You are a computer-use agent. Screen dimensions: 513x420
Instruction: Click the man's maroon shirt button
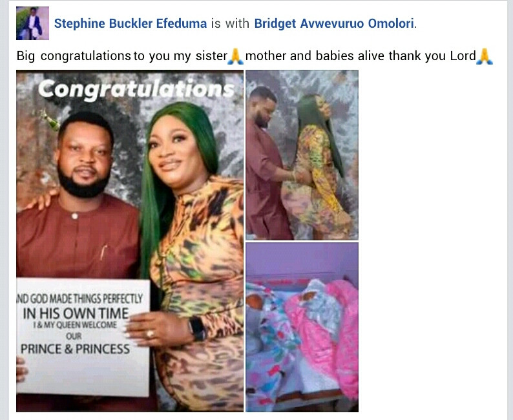tap(74, 216)
